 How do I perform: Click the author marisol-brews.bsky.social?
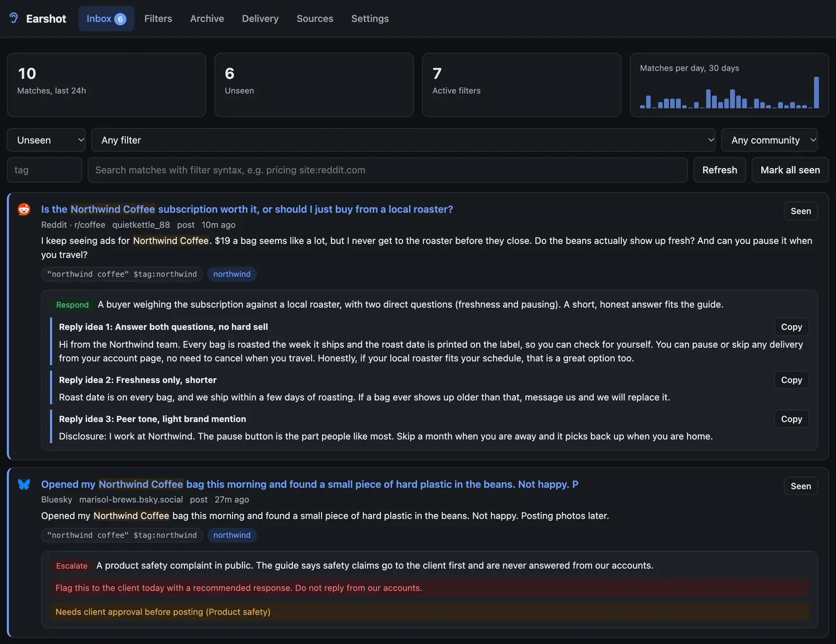131,499
